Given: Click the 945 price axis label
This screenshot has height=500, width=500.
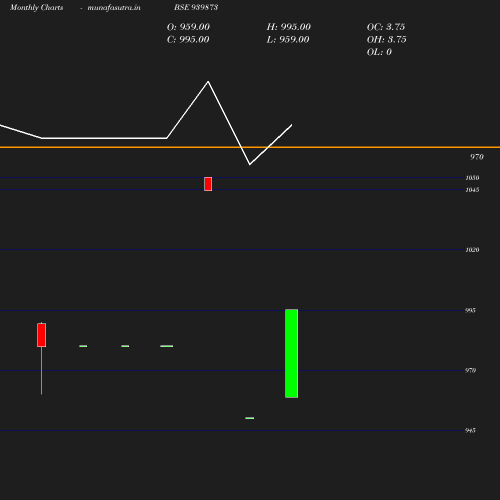Looking at the screenshot, I should [x=470, y=431].
